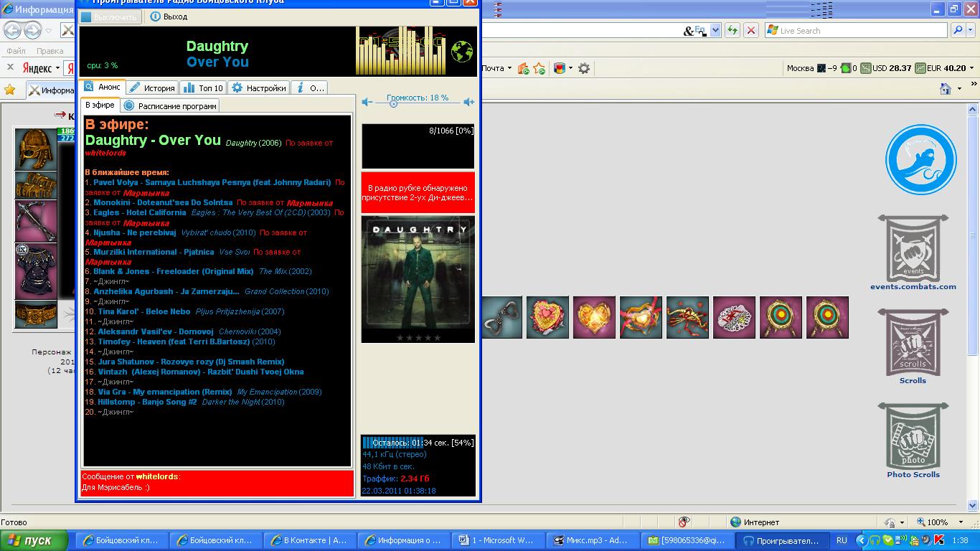This screenshot has width=980, height=551.
Task: Open the home button dropdown arrow
Action: [x=959, y=89]
